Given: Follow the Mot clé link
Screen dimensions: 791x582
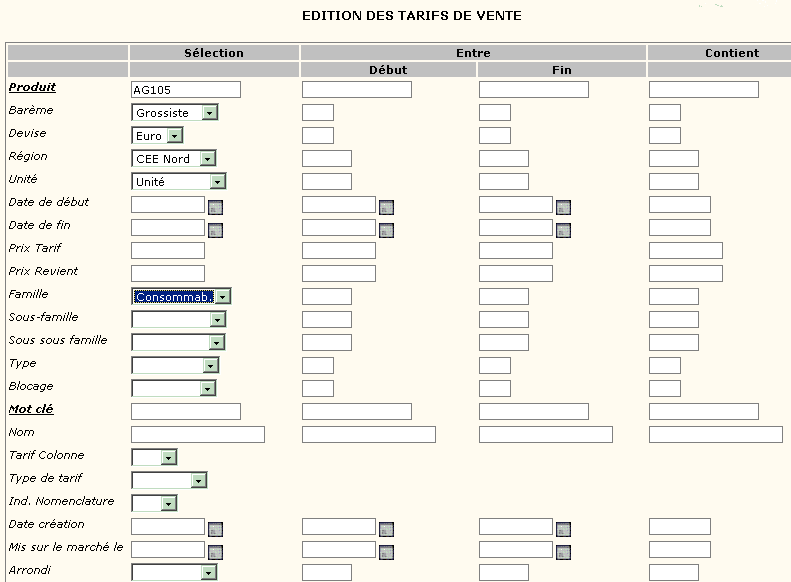Looking at the screenshot, I should (31, 409).
